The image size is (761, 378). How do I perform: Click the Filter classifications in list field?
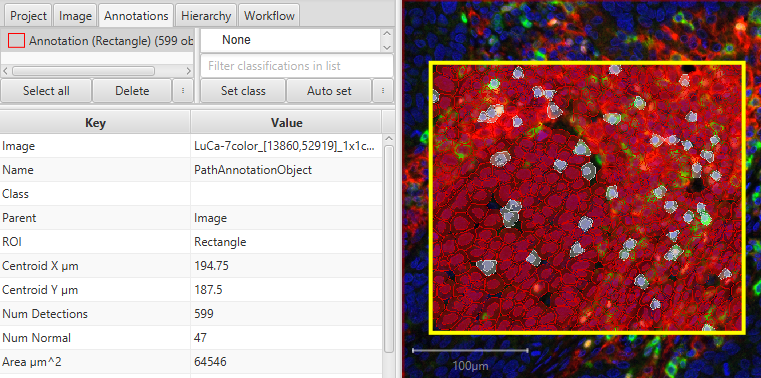(297, 66)
